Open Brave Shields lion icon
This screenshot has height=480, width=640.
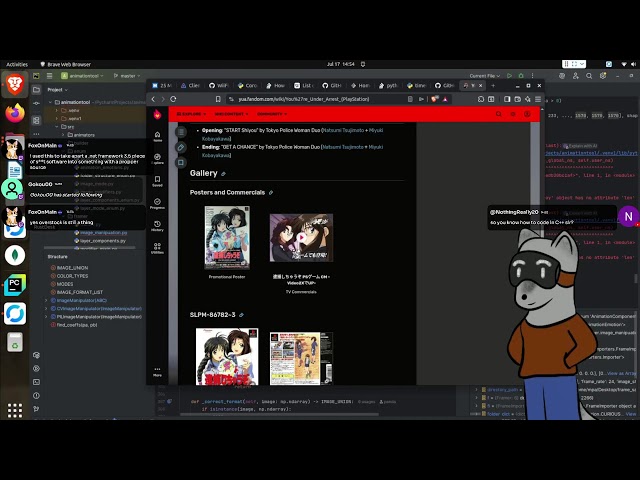(435, 99)
